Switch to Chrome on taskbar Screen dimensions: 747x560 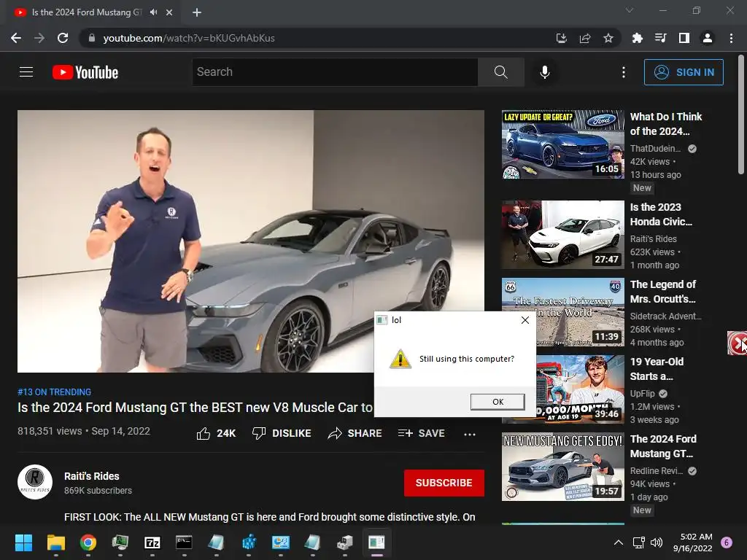(x=88, y=542)
